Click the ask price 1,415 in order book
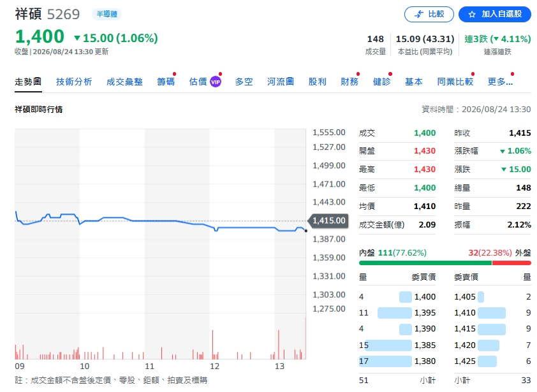The image size is (537, 392). click(x=492, y=329)
